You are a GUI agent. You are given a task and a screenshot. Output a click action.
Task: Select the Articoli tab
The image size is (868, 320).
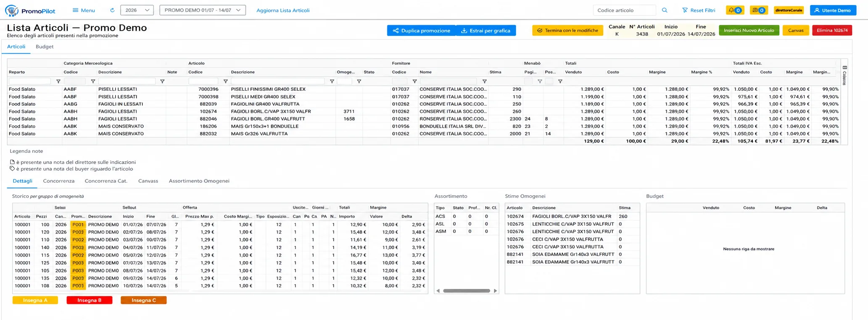[16, 47]
